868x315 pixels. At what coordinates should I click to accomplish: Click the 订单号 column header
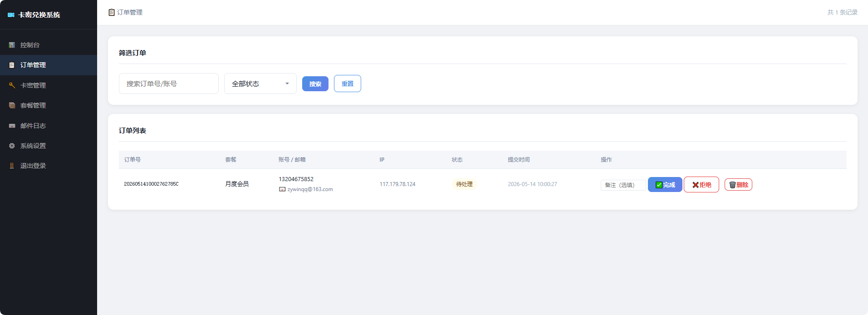[x=132, y=159]
